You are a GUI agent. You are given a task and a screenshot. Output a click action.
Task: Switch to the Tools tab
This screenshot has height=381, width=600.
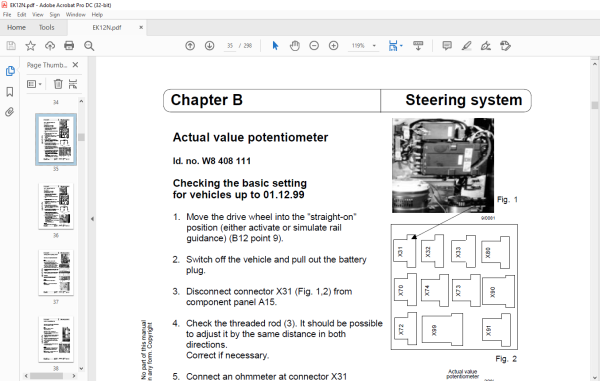click(46, 28)
